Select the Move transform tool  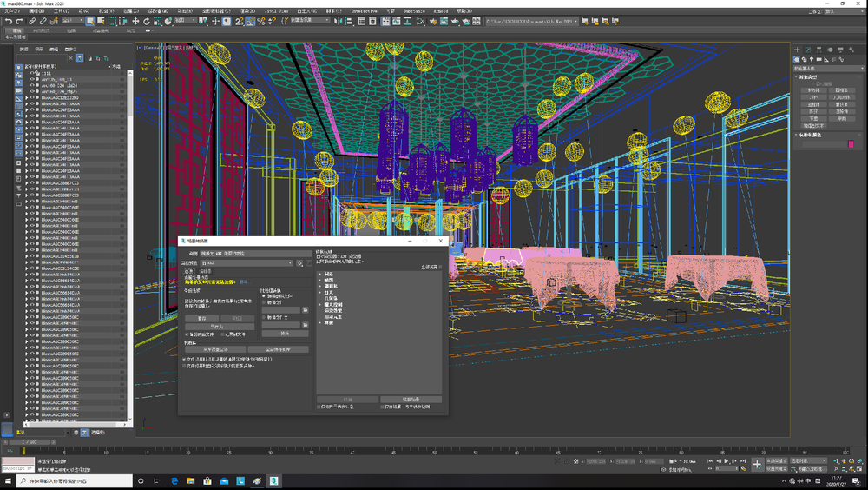click(x=135, y=21)
